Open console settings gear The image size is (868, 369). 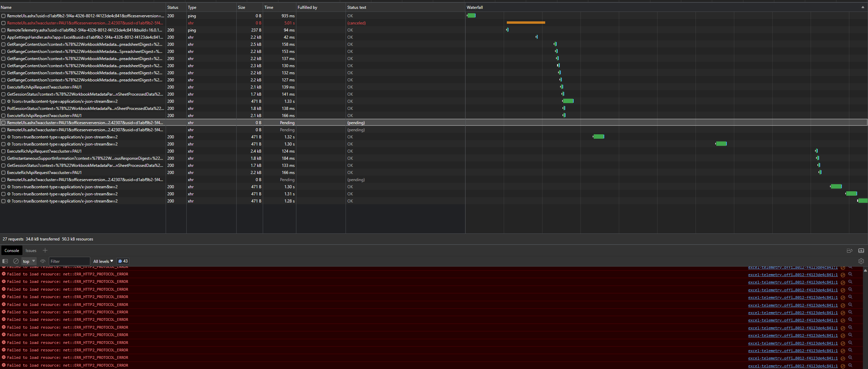pyautogui.click(x=861, y=261)
